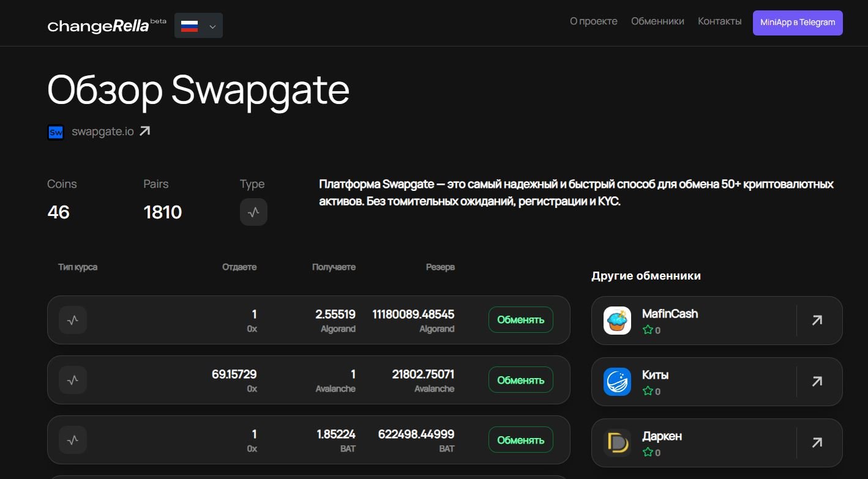The height and width of the screenshot is (479, 868).
Task: Click the Обзор Swapgate page title
Action: (198, 90)
